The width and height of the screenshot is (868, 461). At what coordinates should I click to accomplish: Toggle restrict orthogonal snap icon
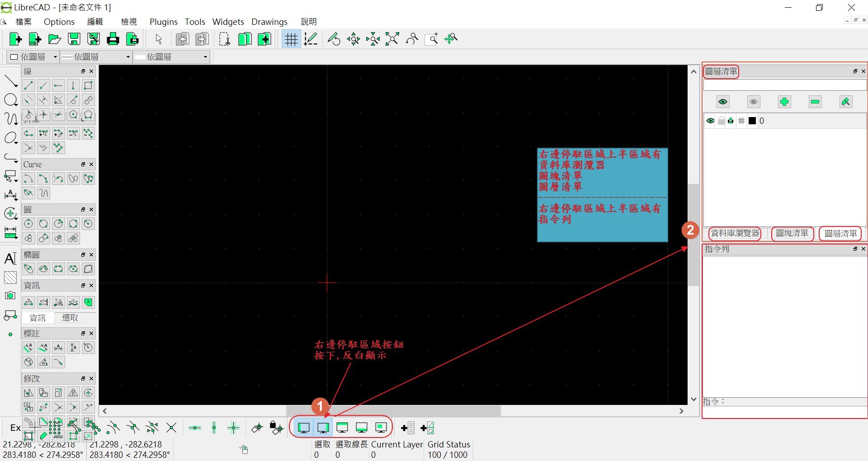pyautogui.click(x=234, y=428)
